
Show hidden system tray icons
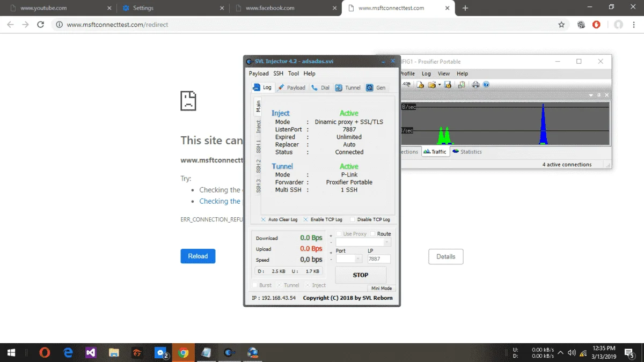pyautogui.click(x=560, y=352)
